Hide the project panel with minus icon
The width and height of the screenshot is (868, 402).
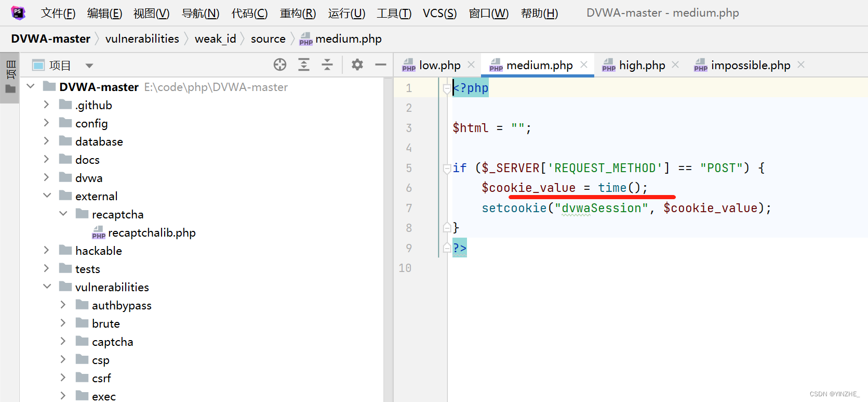pyautogui.click(x=381, y=64)
